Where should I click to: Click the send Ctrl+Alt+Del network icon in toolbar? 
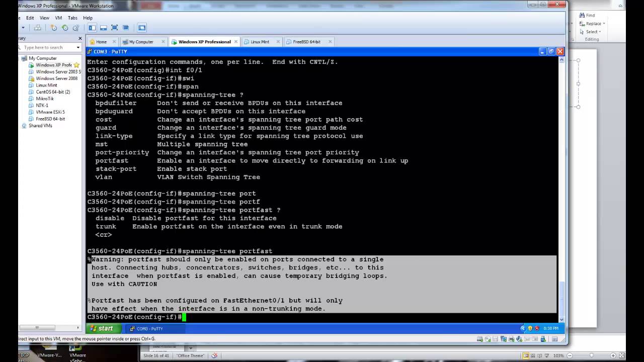coord(38,28)
